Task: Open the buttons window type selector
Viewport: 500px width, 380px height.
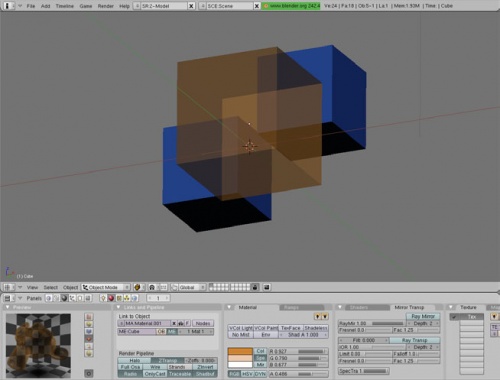Action: (9, 298)
